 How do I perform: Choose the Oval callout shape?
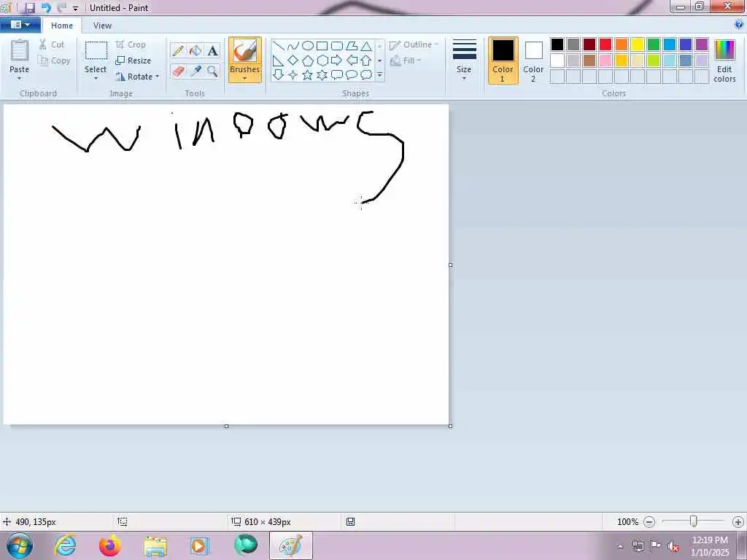352,75
